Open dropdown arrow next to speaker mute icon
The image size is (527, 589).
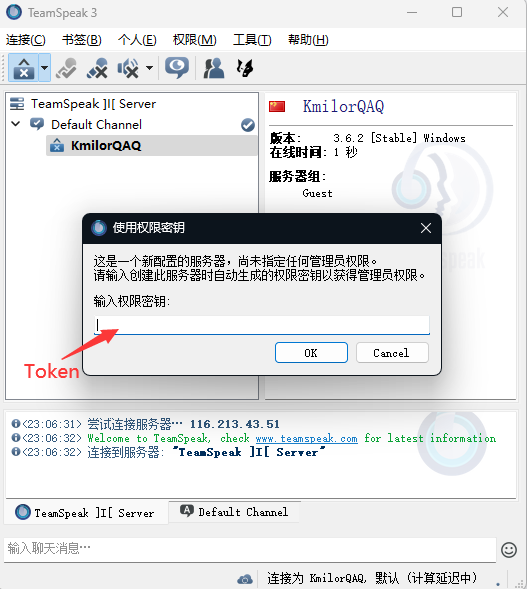[149, 68]
